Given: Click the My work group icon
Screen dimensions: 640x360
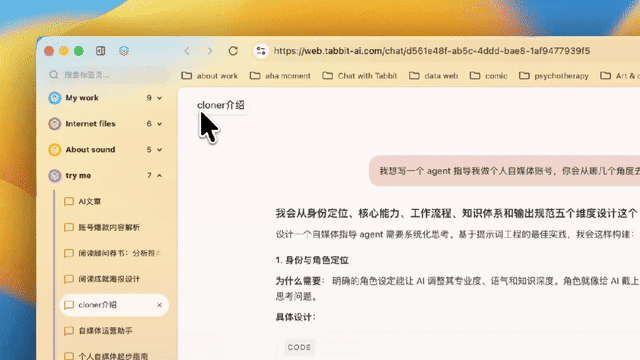Looking at the screenshot, I should [54, 98].
